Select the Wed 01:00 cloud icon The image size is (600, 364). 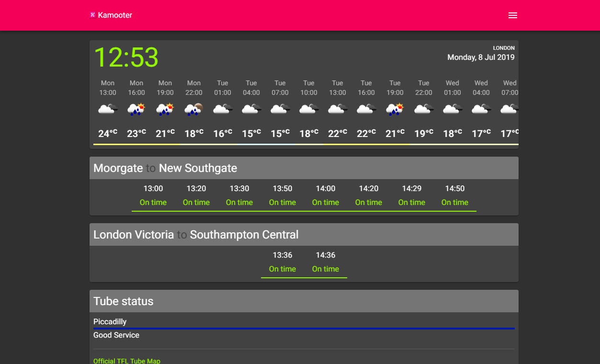[x=453, y=110]
